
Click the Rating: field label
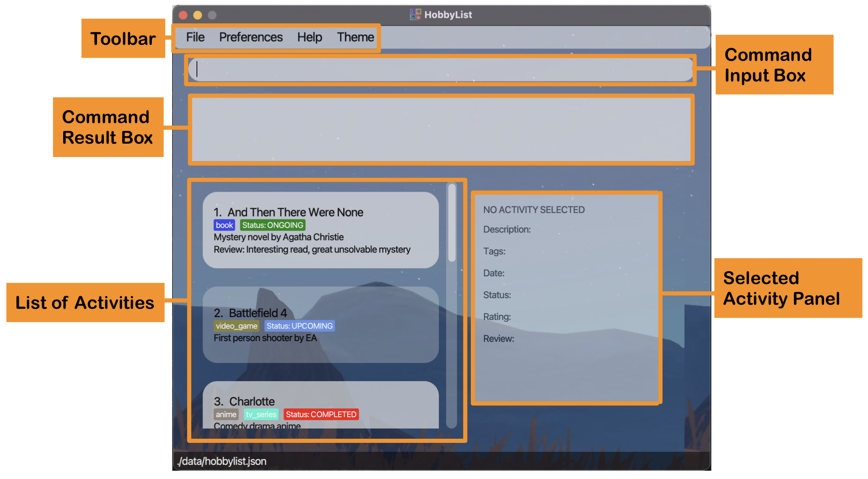[x=497, y=317]
